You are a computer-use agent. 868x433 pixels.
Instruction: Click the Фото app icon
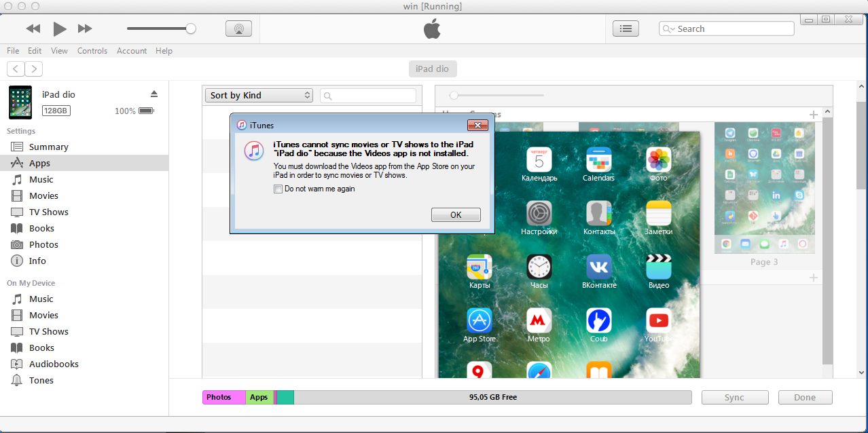(x=658, y=159)
